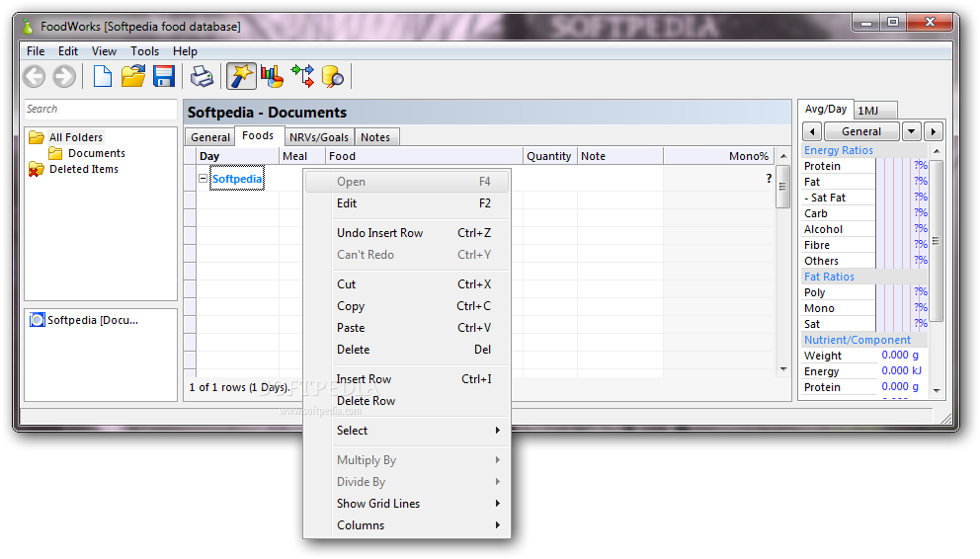The width and height of the screenshot is (980, 559).
Task: Select the All Folders folder icon
Action: [37, 137]
